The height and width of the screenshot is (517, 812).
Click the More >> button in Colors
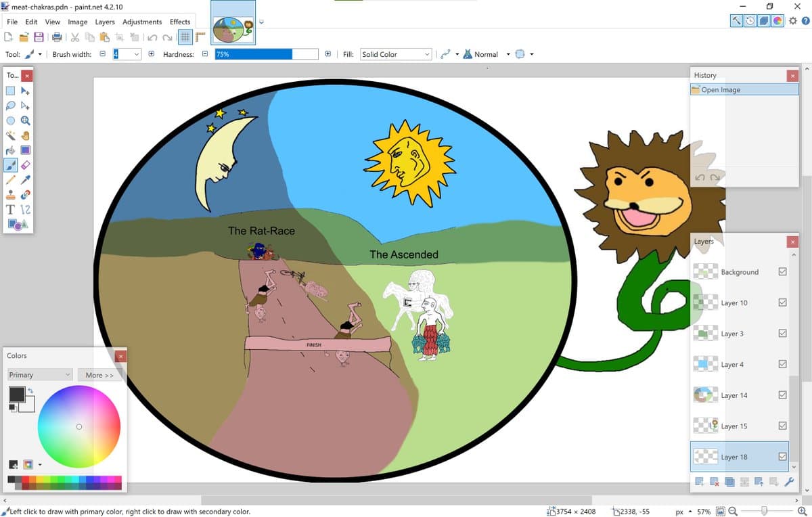pyautogui.click(x=99, y=375)
